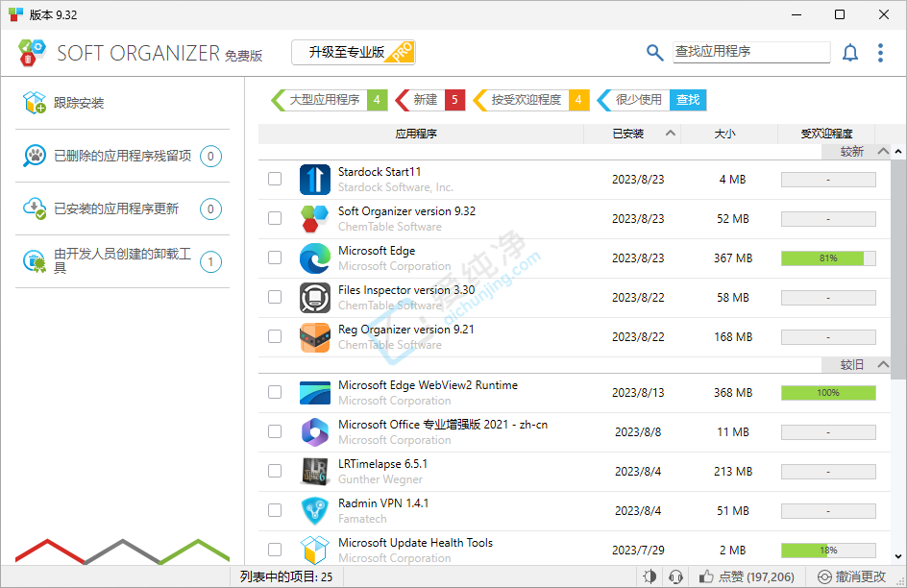
Task: Click the Files Inspector app icon
Action: [x=315, y=297]
